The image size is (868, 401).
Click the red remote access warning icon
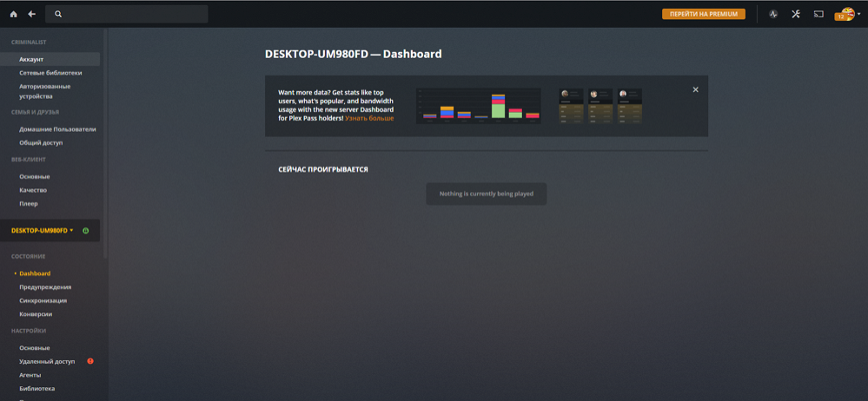90,361
